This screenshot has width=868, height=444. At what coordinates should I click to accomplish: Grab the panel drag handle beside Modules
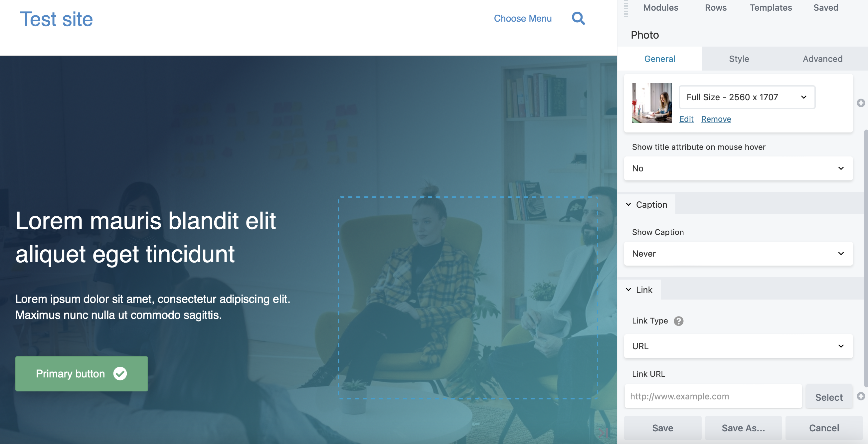pyautogui.click(x=626, y=8)
